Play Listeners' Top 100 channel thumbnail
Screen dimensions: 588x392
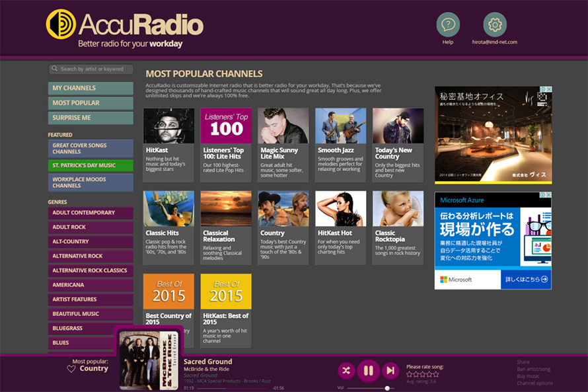(226, 126)
